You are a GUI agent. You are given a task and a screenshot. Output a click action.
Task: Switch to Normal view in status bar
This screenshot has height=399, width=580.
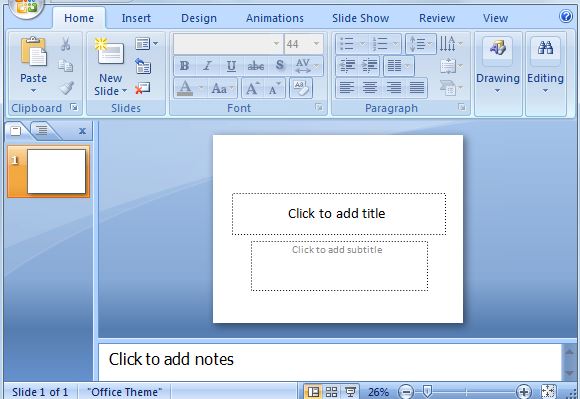tap(313, 392)
